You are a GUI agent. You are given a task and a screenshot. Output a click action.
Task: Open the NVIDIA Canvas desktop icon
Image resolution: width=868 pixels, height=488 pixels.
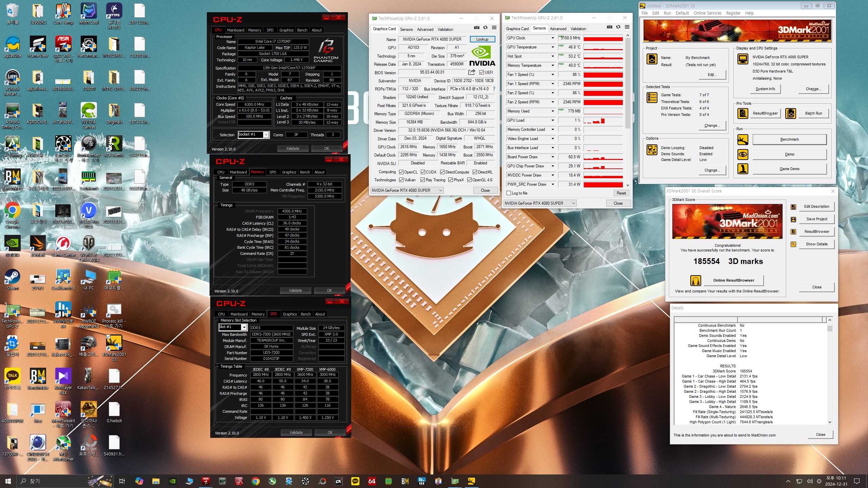(x=88, y=116)
